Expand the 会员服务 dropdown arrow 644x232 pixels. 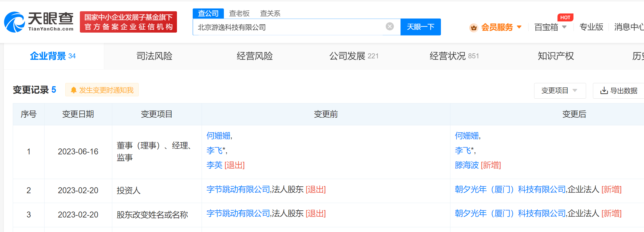click(x=519, y=27)
